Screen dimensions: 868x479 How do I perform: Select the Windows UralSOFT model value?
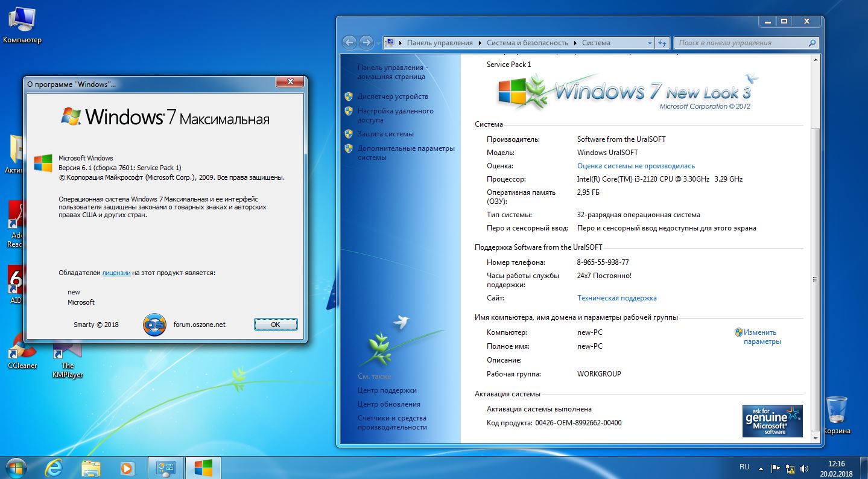click(x=607, y=153)
